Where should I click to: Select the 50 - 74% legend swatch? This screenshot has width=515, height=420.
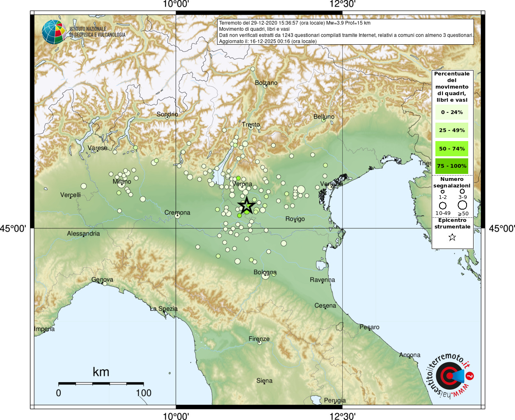(x=452, y=148)
